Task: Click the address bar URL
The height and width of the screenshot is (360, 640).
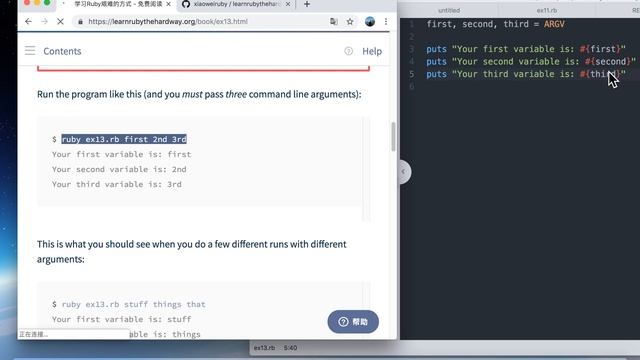Action: (x=168, y=22)
